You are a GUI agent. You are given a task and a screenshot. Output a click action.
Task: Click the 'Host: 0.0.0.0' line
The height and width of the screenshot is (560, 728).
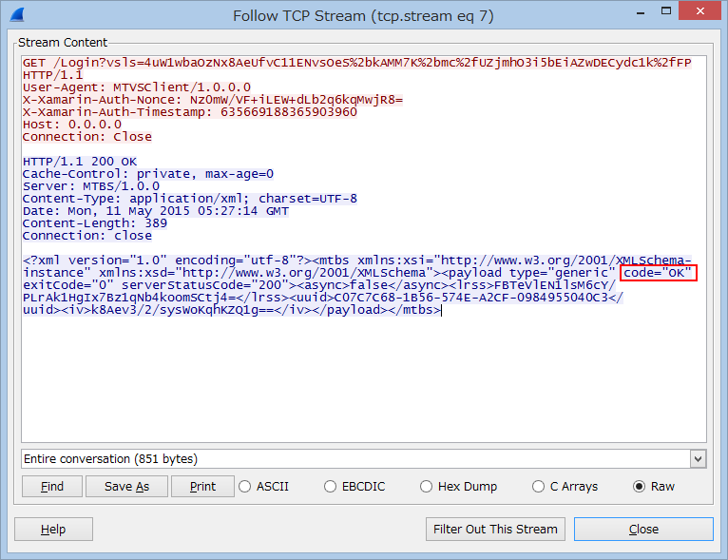pos(72,125)
